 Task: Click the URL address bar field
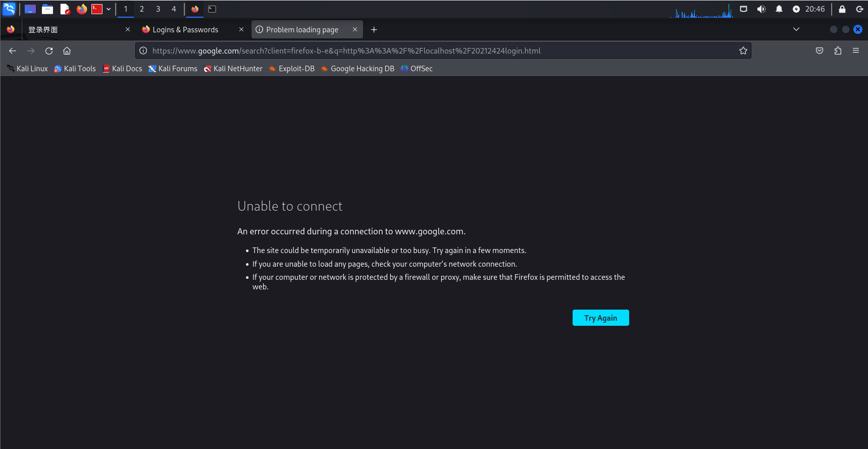point(434,51)
